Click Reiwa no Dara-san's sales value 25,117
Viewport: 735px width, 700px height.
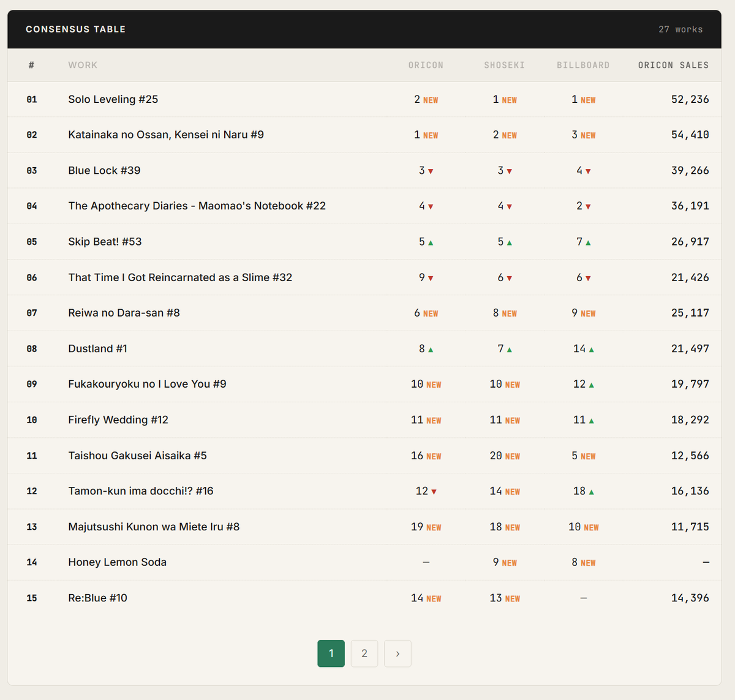(690, 313)
